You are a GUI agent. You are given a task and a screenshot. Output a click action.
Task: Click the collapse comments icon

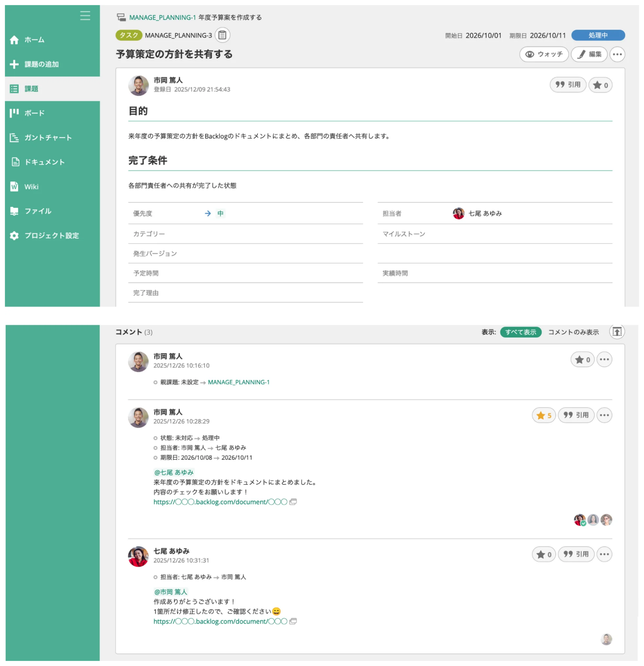[617, 331]
